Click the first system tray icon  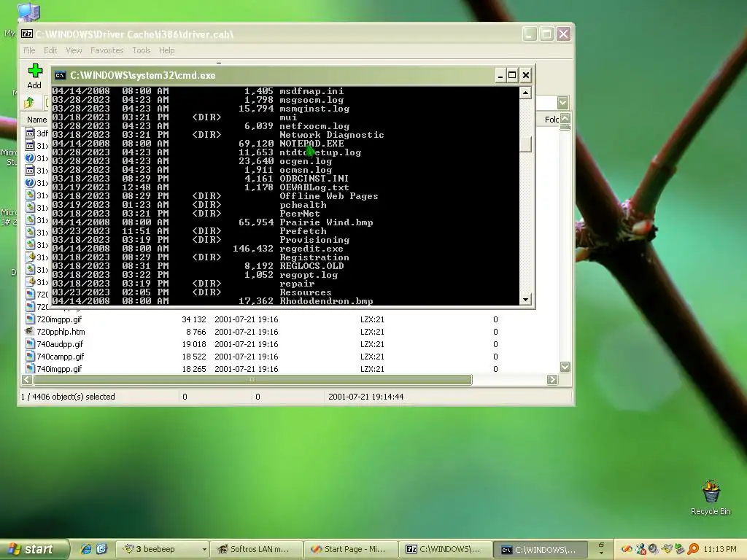coord(627,549)
